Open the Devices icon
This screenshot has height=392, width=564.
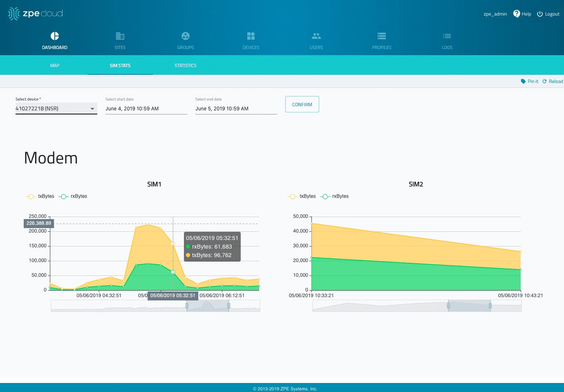coord(251,36)
